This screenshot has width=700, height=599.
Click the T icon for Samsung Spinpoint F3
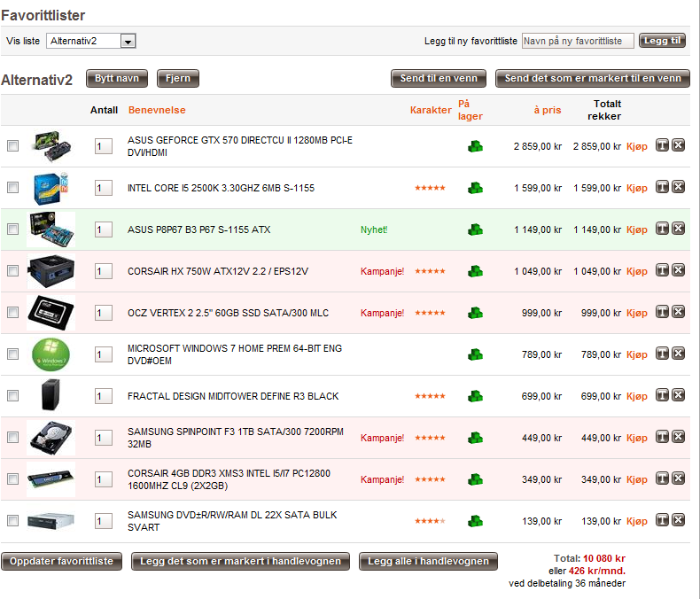pyautogui.click(x=662, y=437)
